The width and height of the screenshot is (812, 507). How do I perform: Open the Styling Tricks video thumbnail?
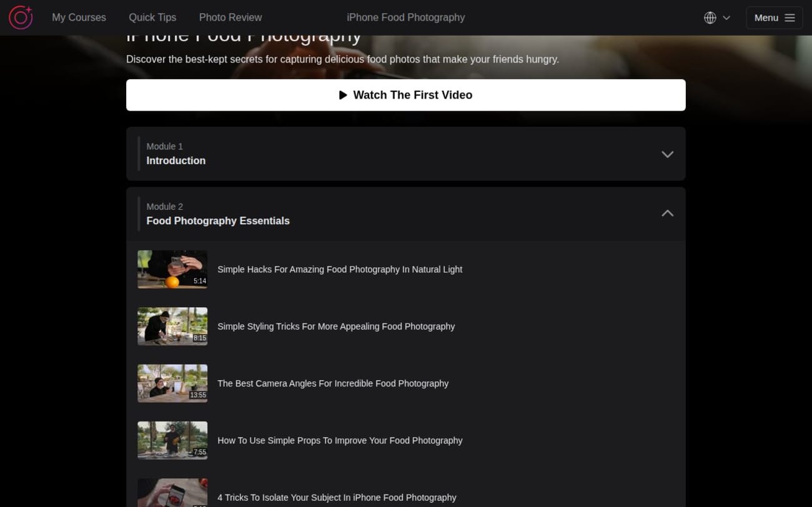(172, 326)
